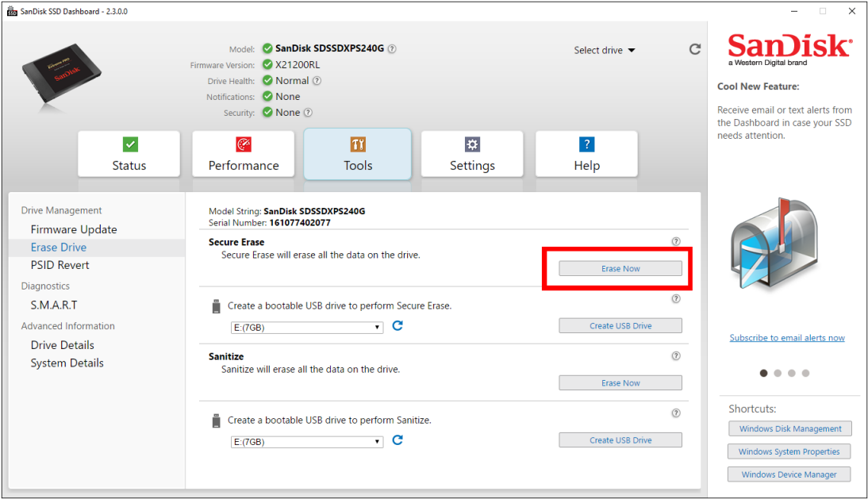Click Erase Now under Sanitize
Image resolution: width=868 pixels, height=499 pixels.
(620, 383)
